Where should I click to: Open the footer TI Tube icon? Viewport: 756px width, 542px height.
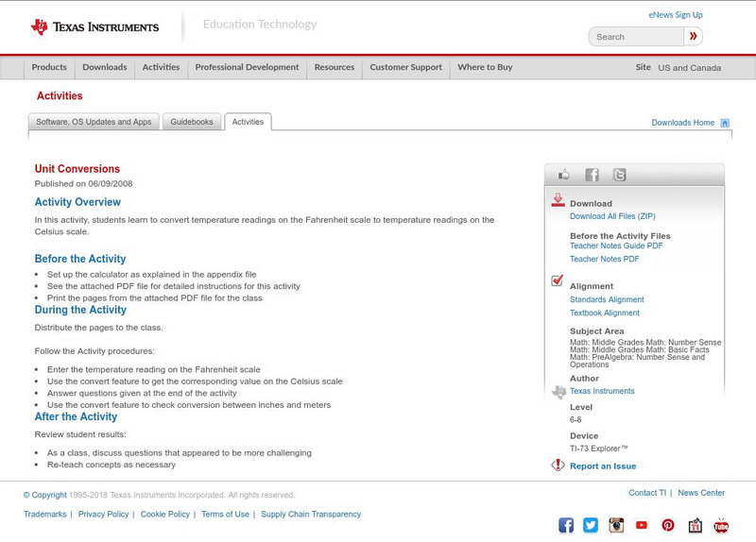[721, 525]
